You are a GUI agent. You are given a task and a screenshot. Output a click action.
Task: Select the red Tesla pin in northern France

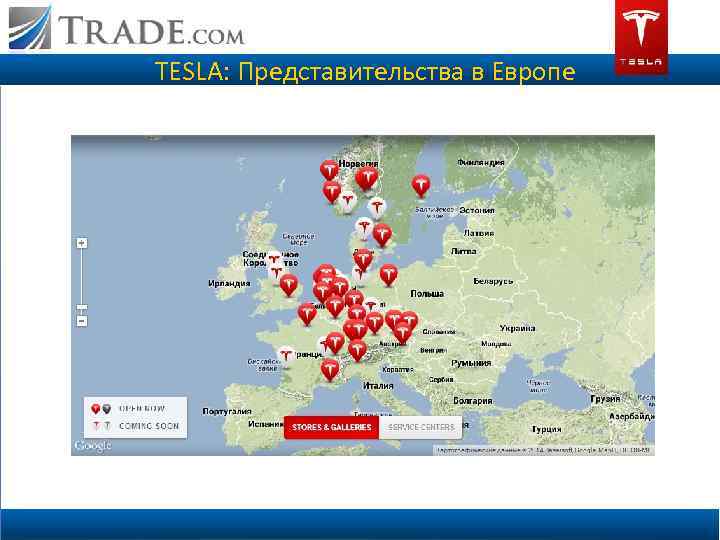point(307,314)
